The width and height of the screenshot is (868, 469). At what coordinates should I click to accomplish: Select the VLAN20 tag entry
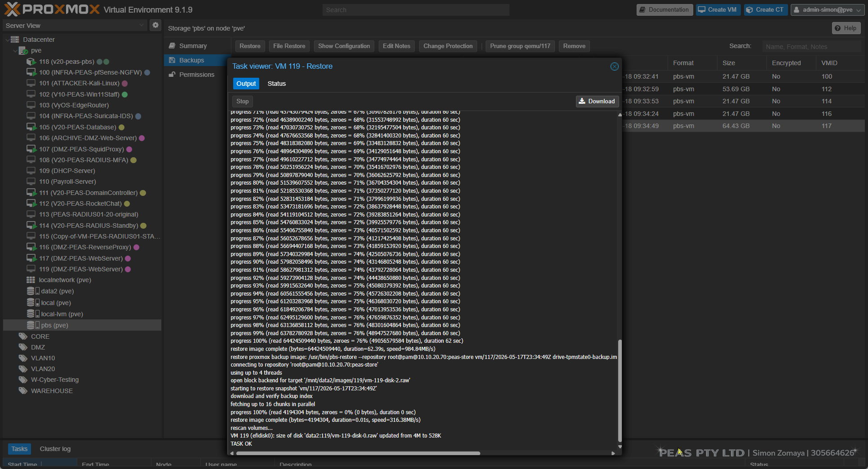point(83,369)
